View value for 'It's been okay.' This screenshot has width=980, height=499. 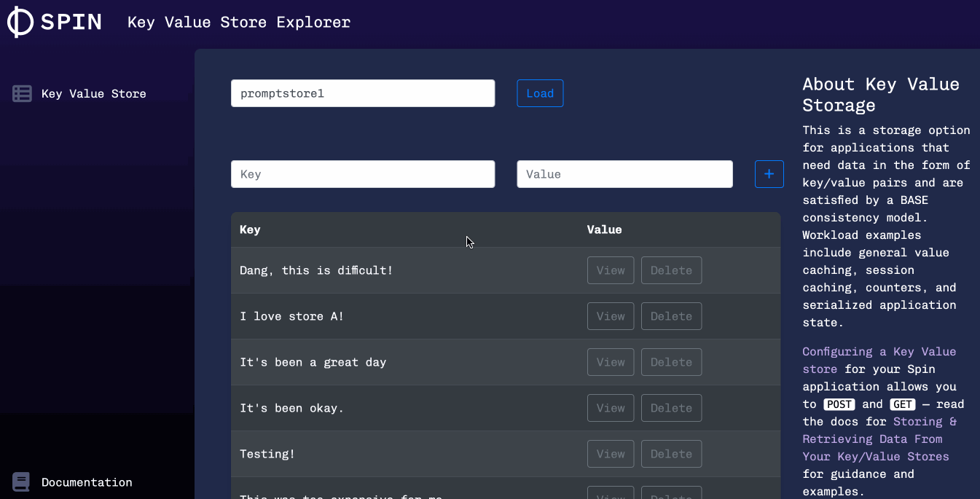point(611,408)
